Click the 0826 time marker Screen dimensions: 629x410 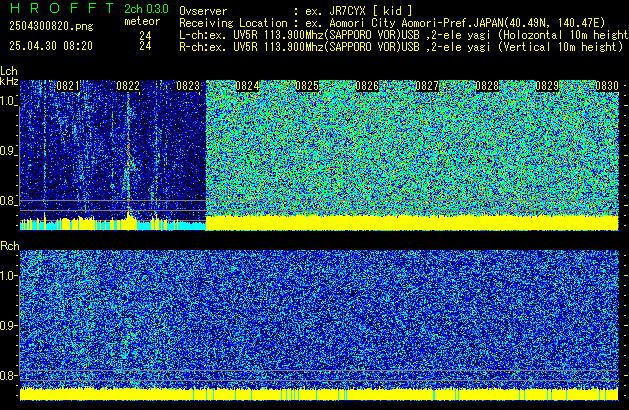(x=367, y=86)
